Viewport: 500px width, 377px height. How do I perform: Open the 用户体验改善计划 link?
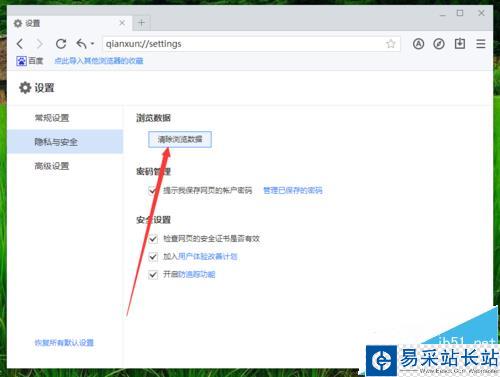point(208,256)
